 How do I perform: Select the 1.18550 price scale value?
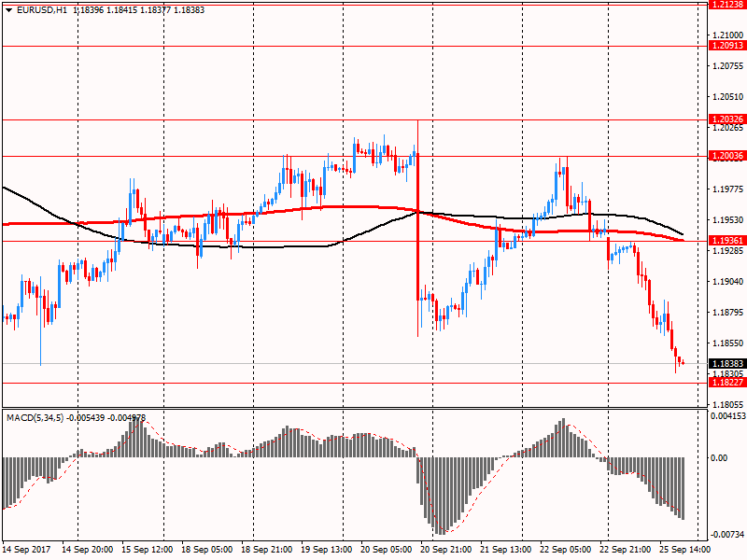[x=728, y=343]
